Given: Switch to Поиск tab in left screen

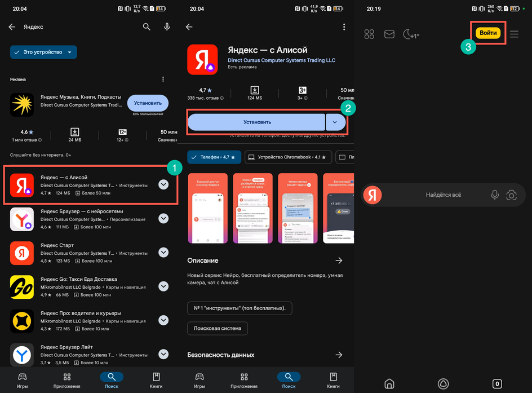Looking at the screenshot, I should [x=112, y=380].
